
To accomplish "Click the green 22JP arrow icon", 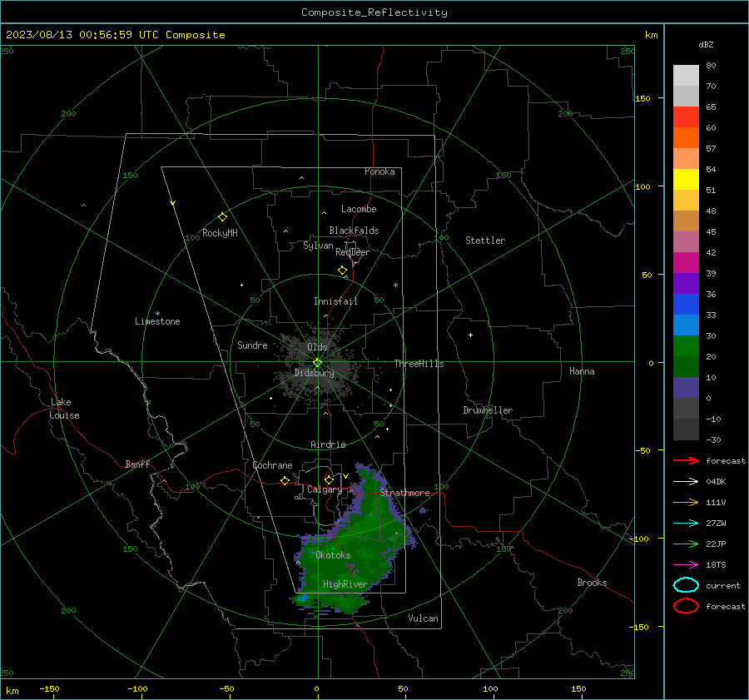I will pos(686,544).
